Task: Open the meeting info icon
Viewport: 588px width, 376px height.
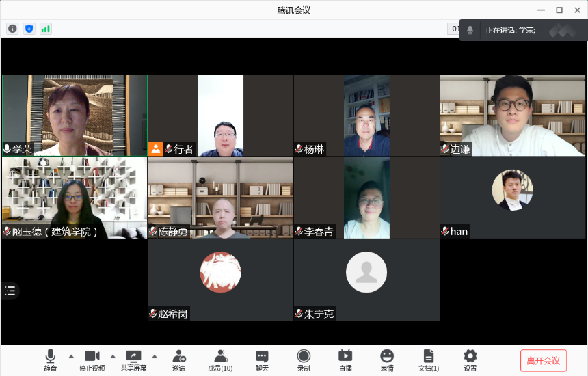Action: click(x=12, y=29)
